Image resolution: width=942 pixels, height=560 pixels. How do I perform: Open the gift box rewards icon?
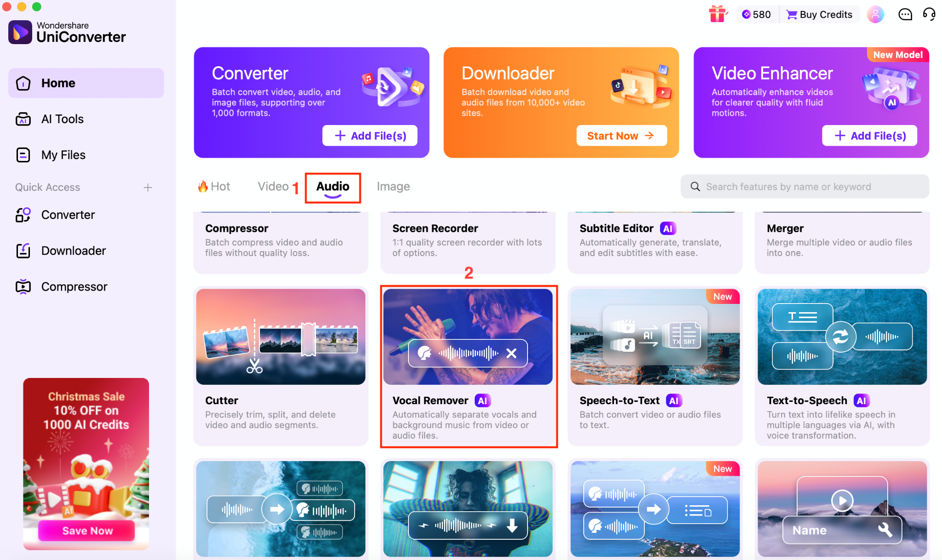tap(717, 14)
